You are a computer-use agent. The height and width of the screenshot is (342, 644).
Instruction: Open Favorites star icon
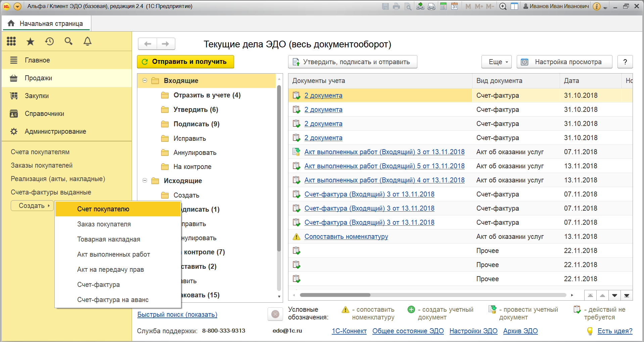[x=30, y=41]
